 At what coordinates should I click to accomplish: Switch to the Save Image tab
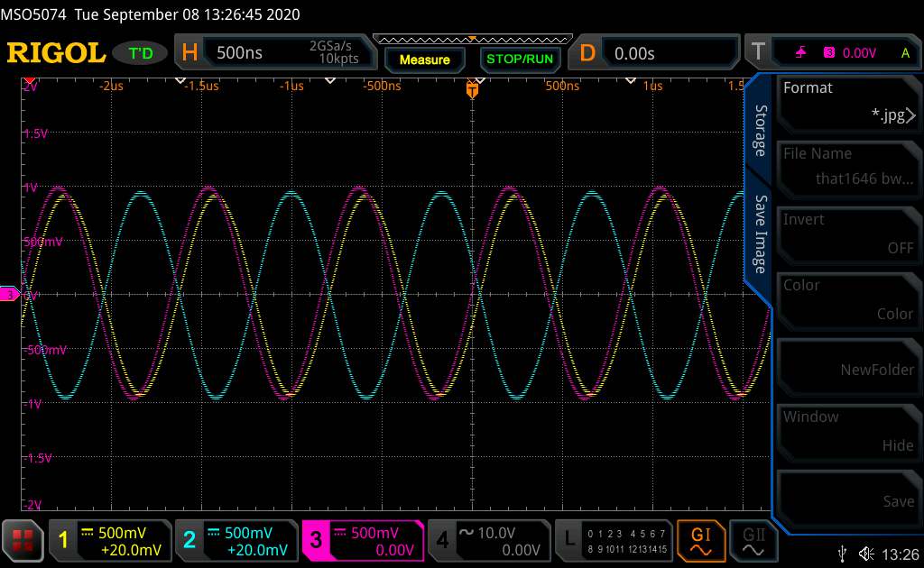point(761,234)
